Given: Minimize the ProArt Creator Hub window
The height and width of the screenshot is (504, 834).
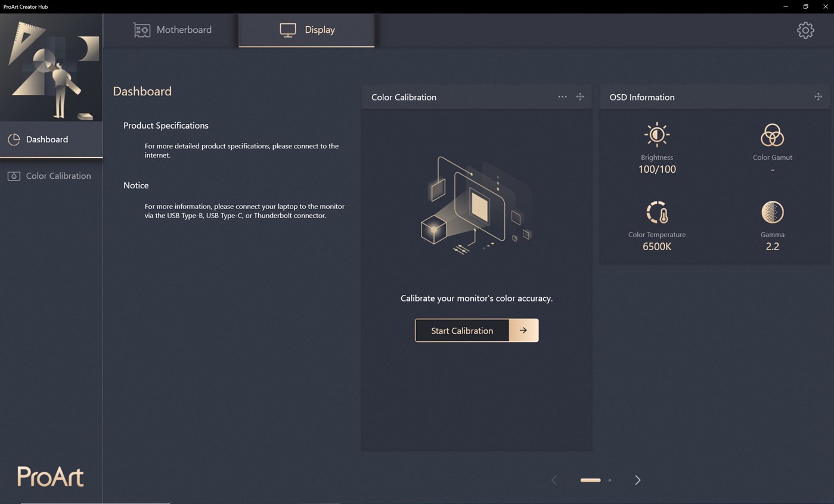Looking at the screenshot, I should [x=786, y=7].
